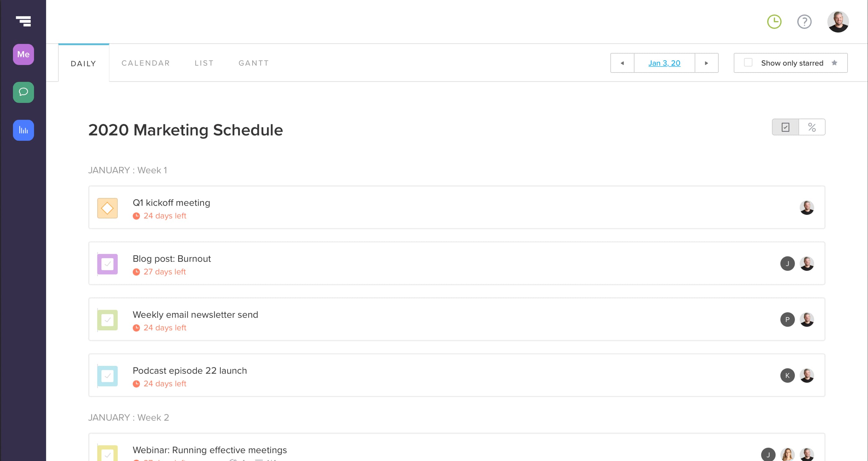
Task: Mark Weekly email newsletter send complete
Action: 107,320
